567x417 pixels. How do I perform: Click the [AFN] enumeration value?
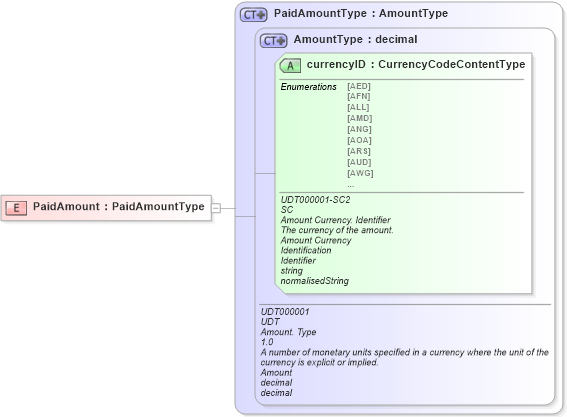[359, 96]
